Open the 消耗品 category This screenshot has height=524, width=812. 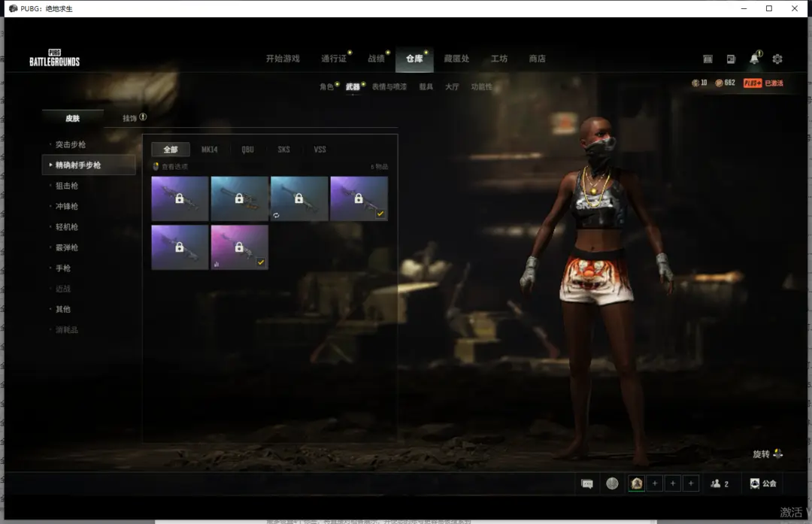[67, 330]
